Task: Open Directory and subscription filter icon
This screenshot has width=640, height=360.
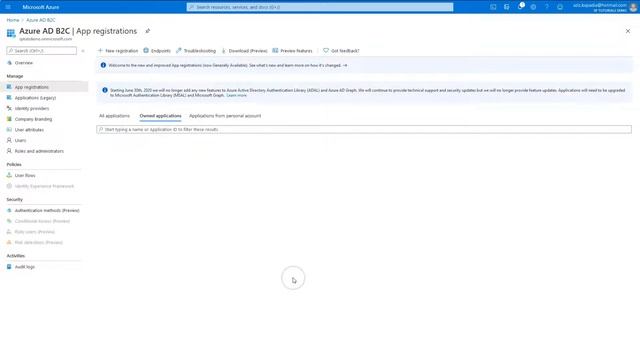Action: [x=507, y=7]
